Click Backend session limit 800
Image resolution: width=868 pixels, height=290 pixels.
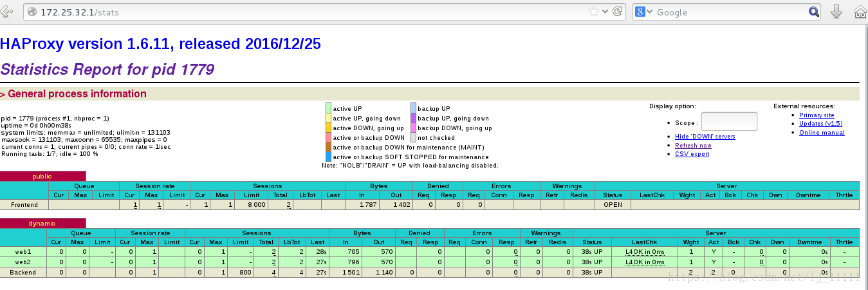[x=241, y=273]
